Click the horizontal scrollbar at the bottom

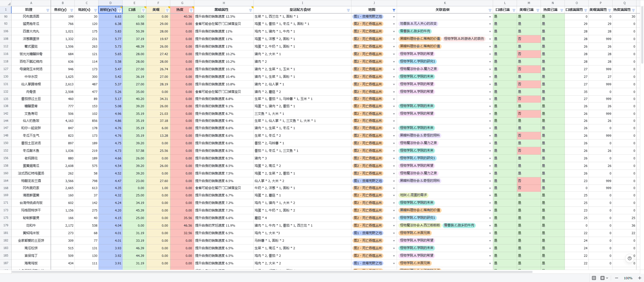click(272, 272)
